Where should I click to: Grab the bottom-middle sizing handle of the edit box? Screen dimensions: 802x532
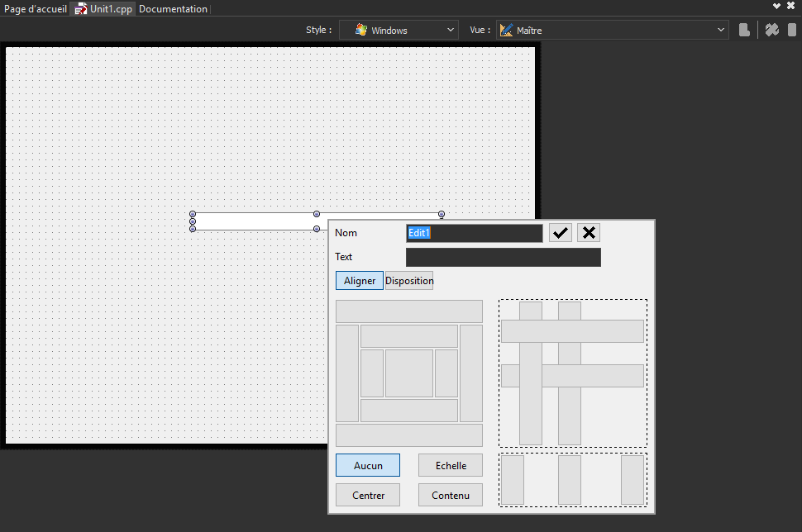coord(317,229)
